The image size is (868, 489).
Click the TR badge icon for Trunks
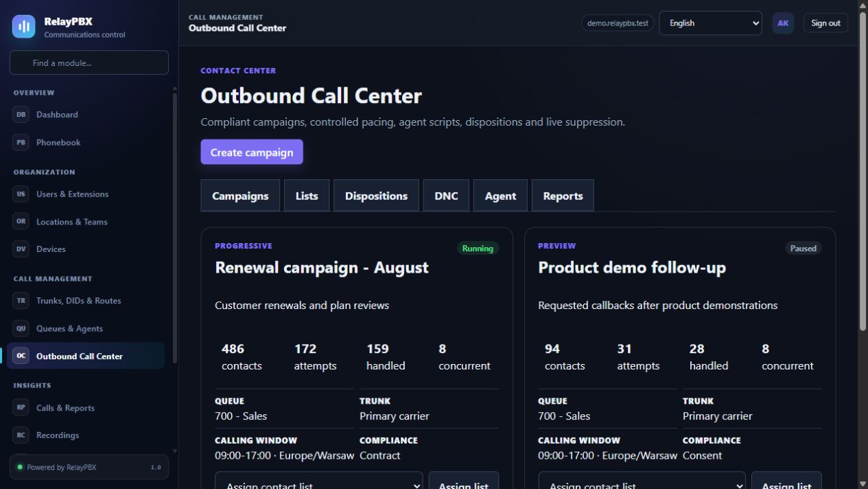(21, 301)
